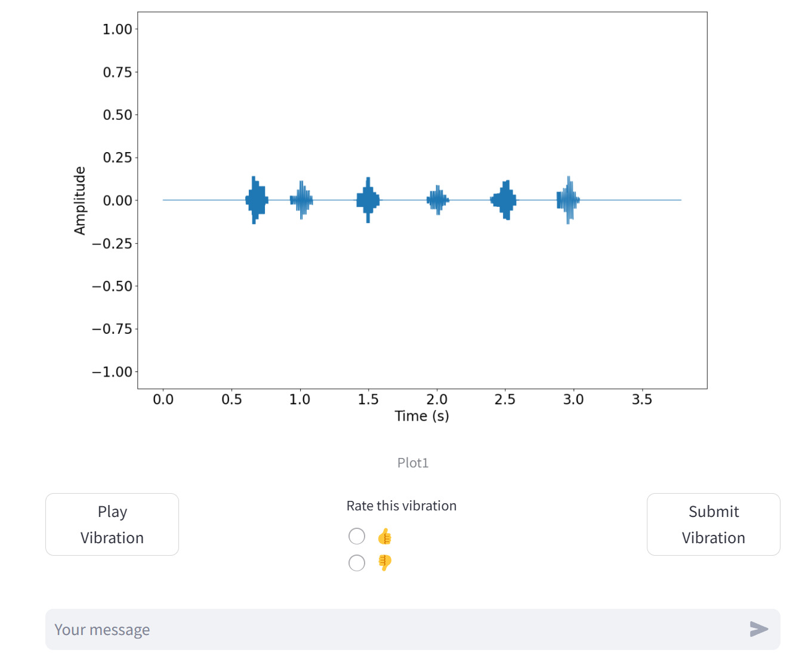The width and height of the screenshot is (799, 672).
Task: Click the 1.00 amplitude tick label
Action: 118,29
